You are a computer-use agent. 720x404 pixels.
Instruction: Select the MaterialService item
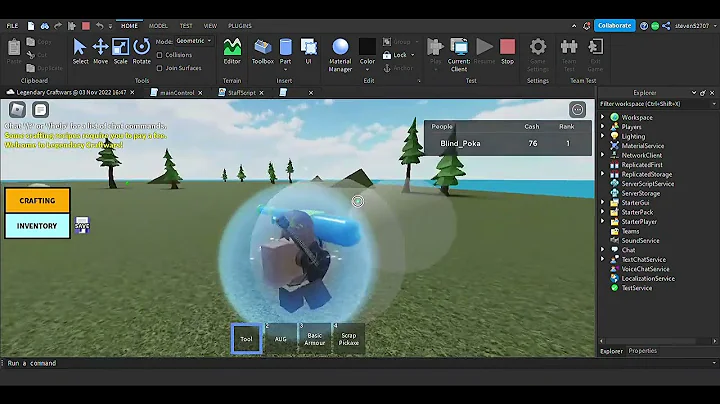[642, 146]
